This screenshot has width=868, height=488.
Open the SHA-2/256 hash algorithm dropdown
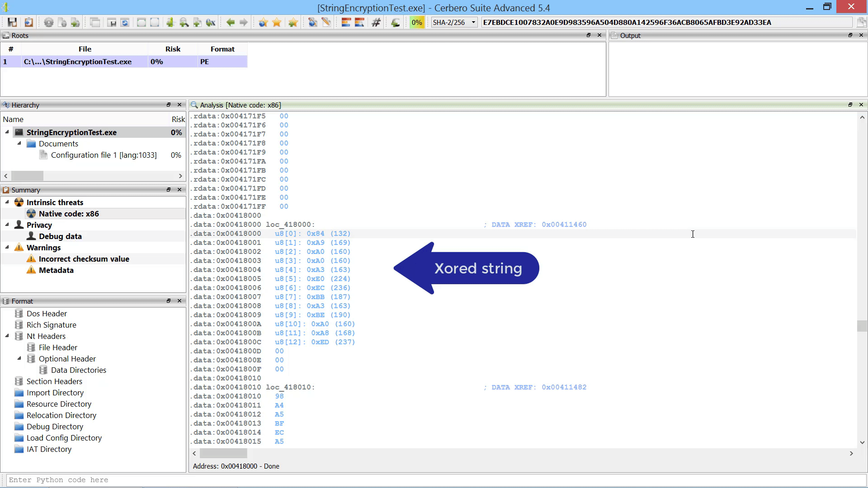(x=473, y=22)
